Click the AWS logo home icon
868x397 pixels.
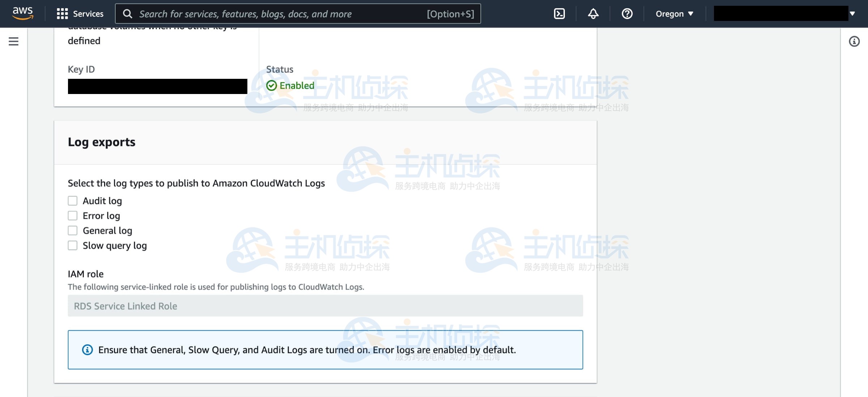(x=22, y=13)
